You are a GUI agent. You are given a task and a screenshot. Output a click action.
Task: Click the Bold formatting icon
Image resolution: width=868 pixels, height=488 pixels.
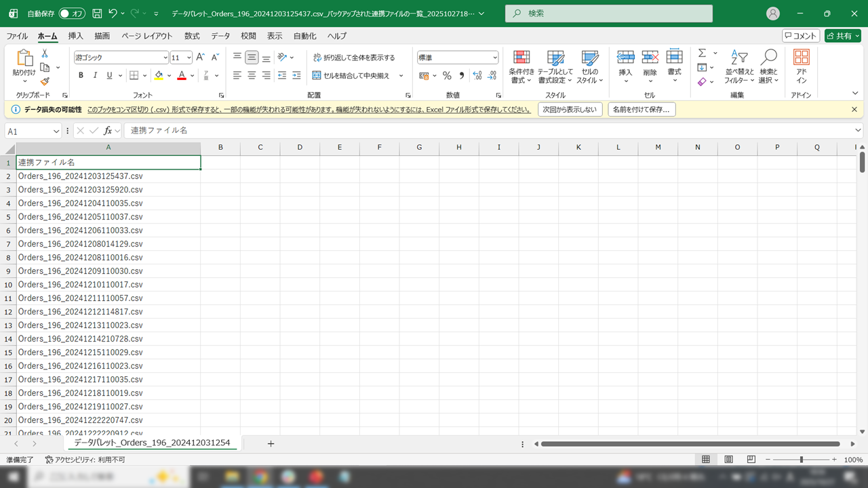[81, 75]
